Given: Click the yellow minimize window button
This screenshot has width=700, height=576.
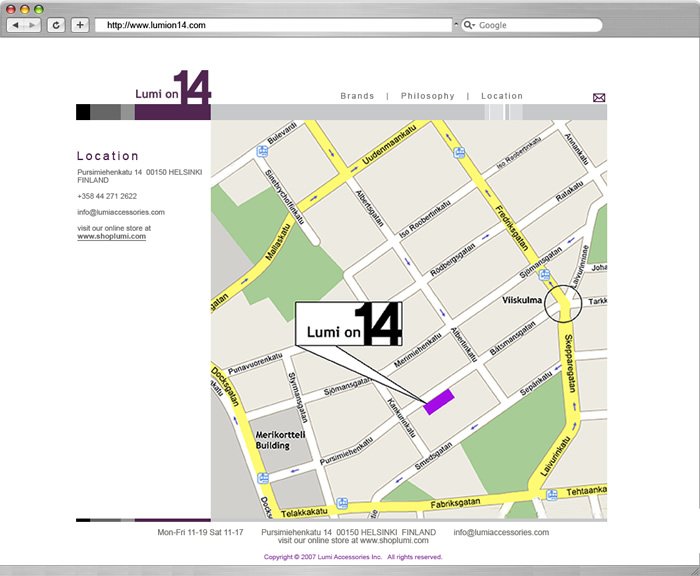Looking at the screenshot, I should pos(25,9).
